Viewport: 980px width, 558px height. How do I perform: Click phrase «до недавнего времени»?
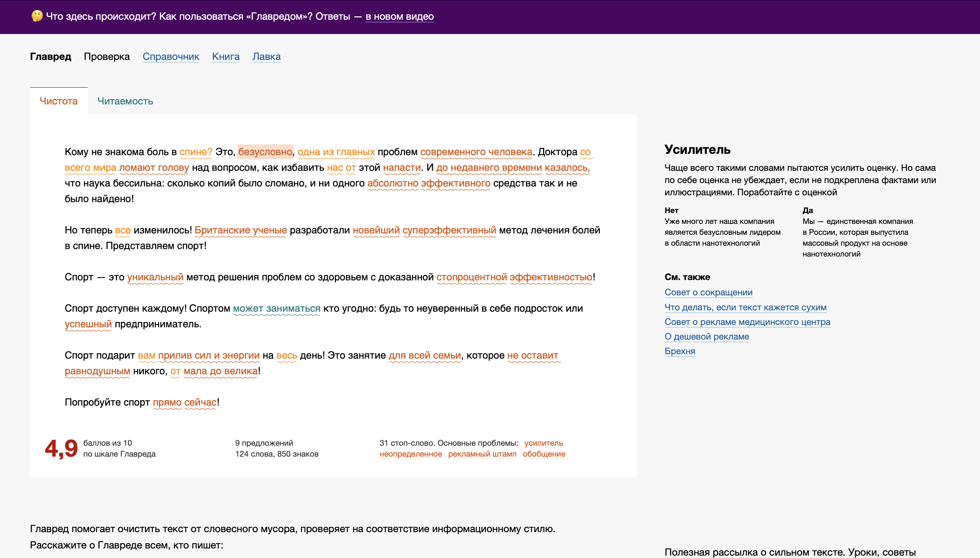point(489,167)
